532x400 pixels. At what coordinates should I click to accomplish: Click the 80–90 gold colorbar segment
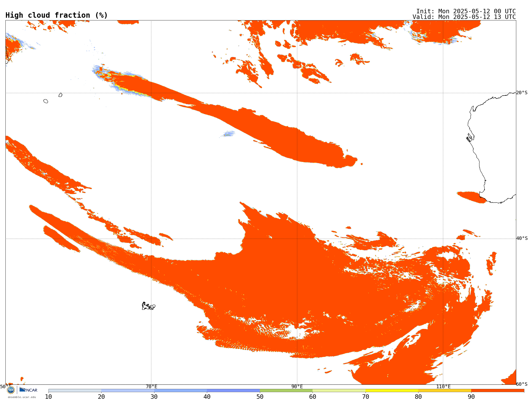point(445,391)
